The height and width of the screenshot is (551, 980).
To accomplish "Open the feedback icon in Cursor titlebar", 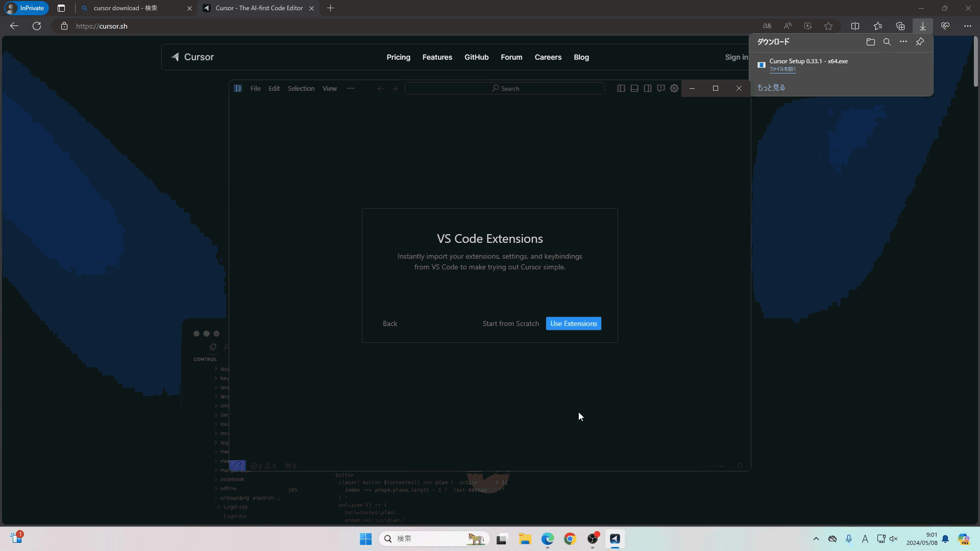I will pos(660,88).
